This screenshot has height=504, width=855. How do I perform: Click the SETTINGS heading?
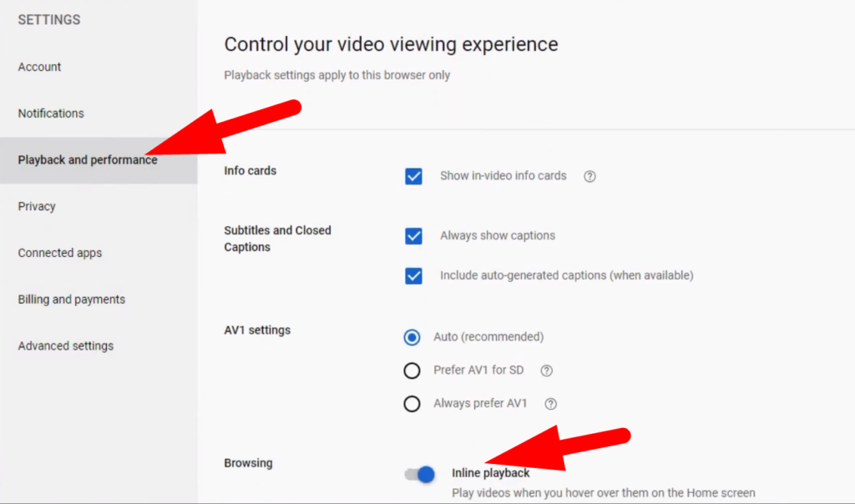(x=48, y=19)
